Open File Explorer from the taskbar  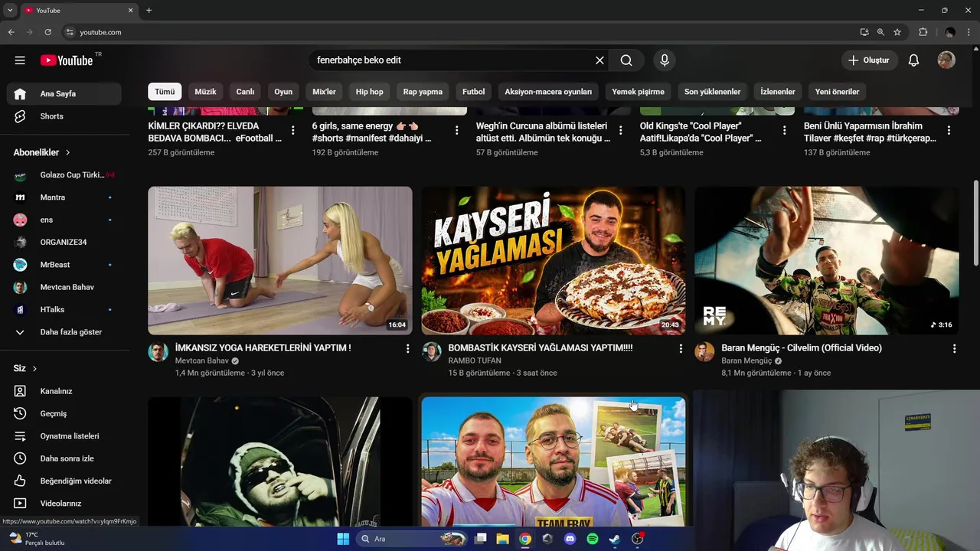point(502,539)
